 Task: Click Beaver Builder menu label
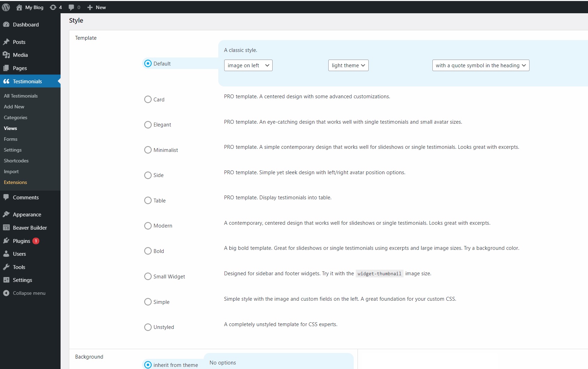pyautogui.click(x=30, y=228)
